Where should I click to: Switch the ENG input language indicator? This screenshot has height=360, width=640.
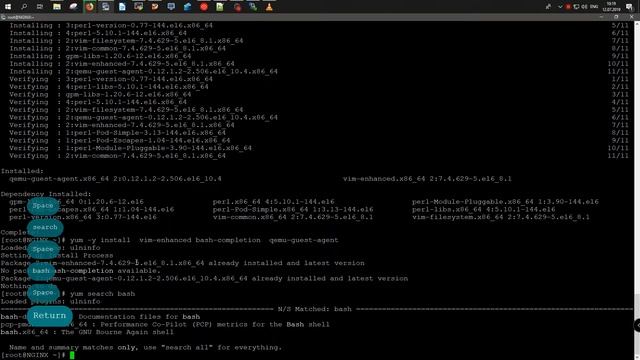(x=594, y=7)
